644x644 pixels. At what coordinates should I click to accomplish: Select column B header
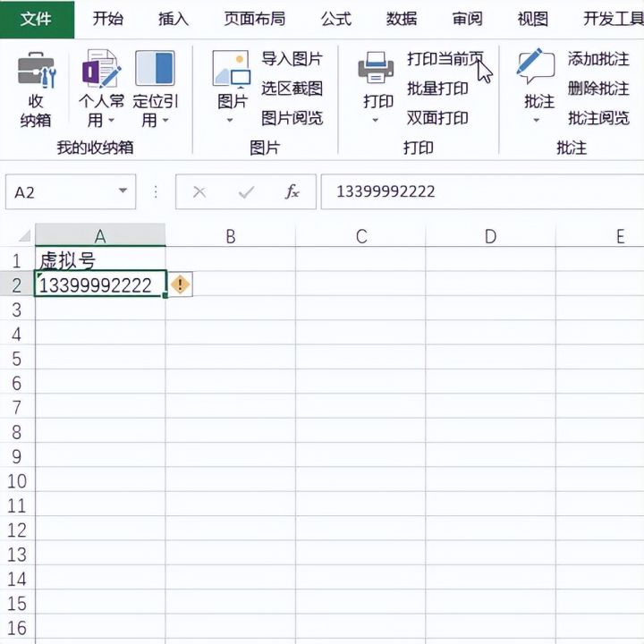point(231,235)
